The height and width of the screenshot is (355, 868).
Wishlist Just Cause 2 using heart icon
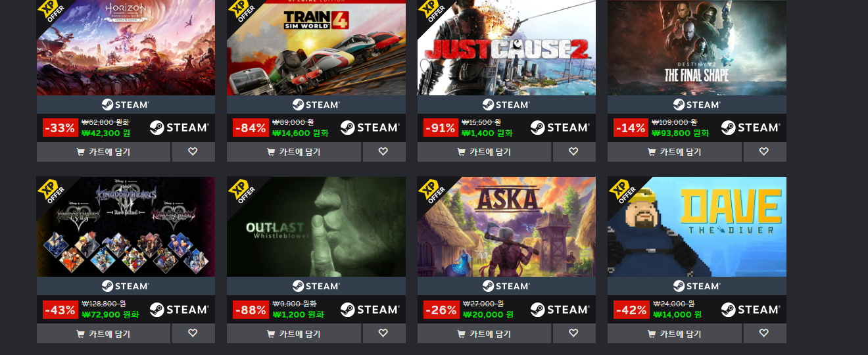click(574, 152)
